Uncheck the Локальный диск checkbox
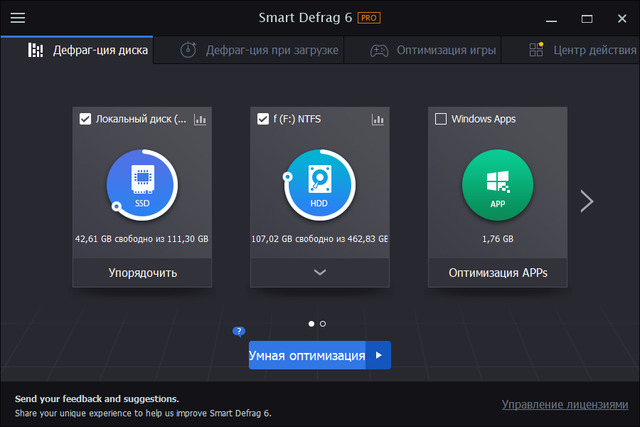This screenshot has height=427, width=640. (x=85, y=120)
